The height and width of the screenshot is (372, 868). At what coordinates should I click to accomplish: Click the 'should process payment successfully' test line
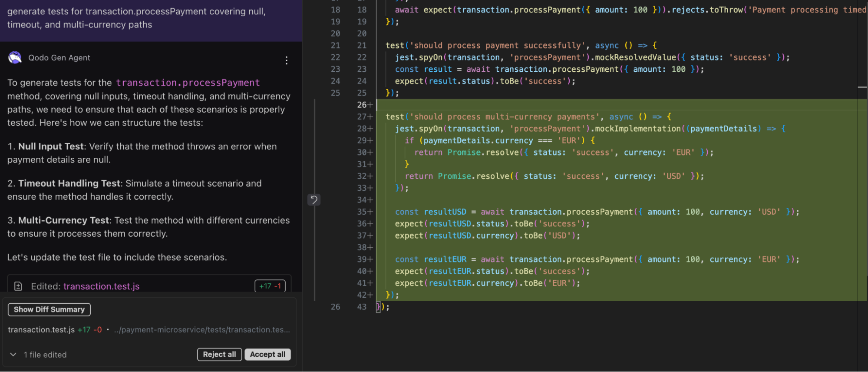point(521,45)
